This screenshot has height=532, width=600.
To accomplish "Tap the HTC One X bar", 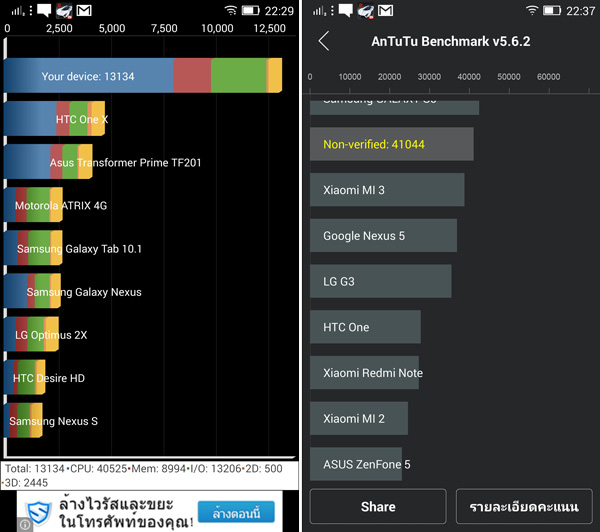I will (54, 119).
